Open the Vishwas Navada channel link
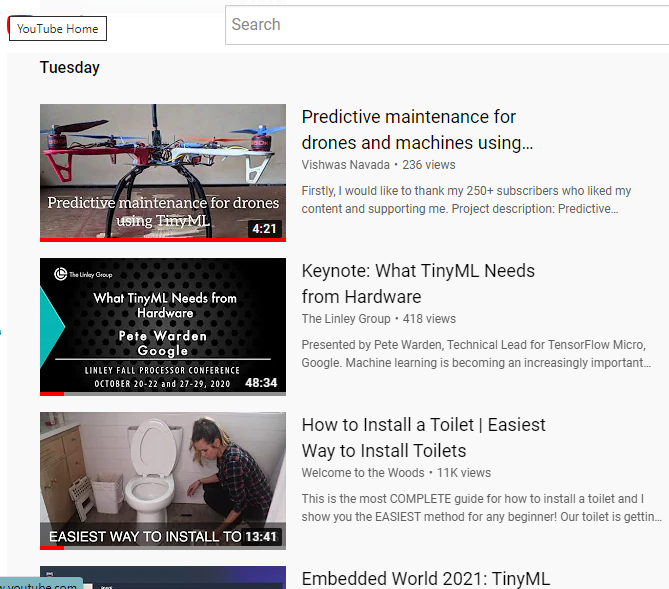The width and height of the screenshot is (669, 589). (346, 165)
